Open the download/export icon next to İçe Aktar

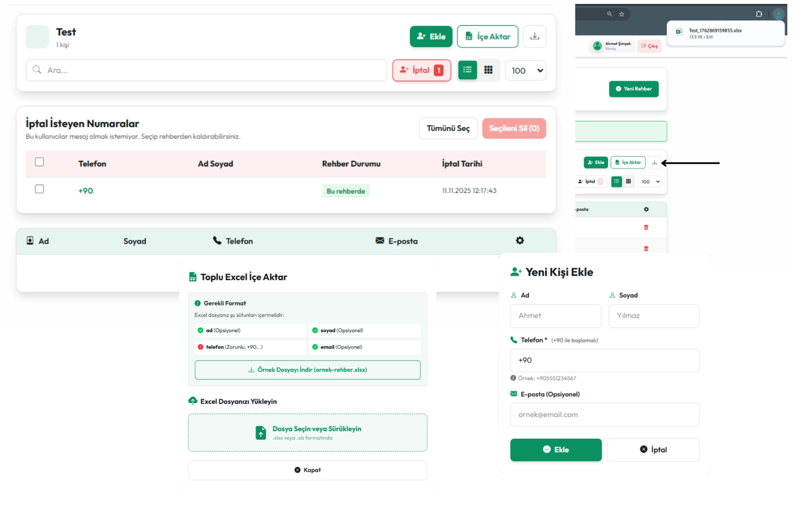coord(535,36)
